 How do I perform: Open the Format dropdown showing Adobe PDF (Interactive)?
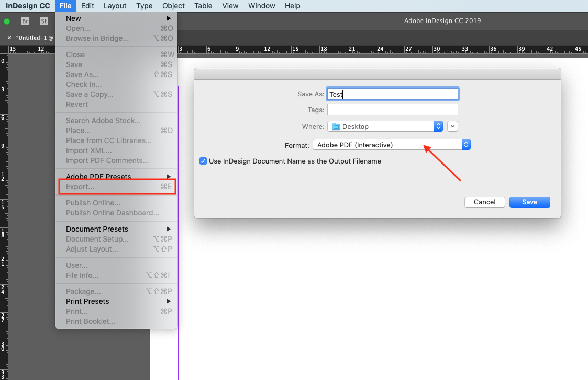pos(391,145)
